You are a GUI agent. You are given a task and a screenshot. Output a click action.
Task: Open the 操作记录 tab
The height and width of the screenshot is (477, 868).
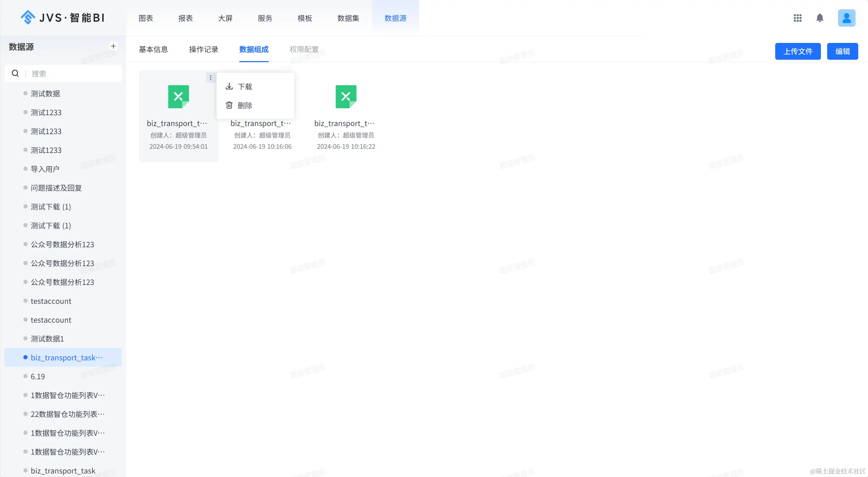click(x=203, y=50)
